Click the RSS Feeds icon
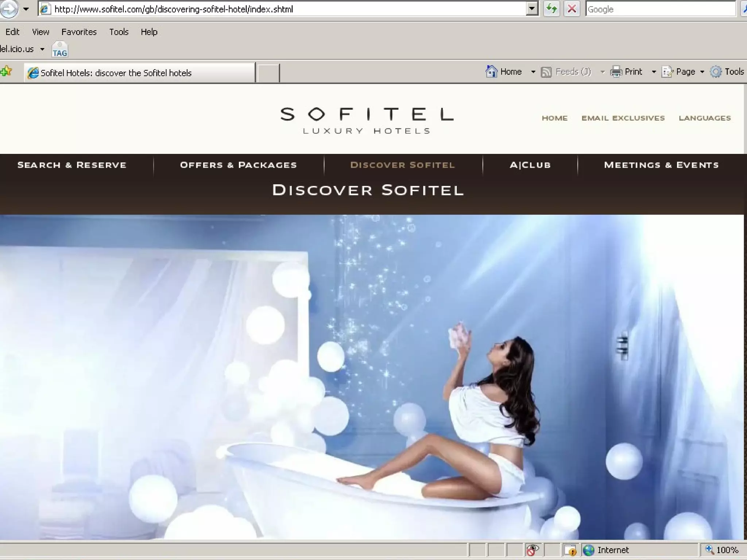This screenshot has width=747, height=560. click(546, 72)
